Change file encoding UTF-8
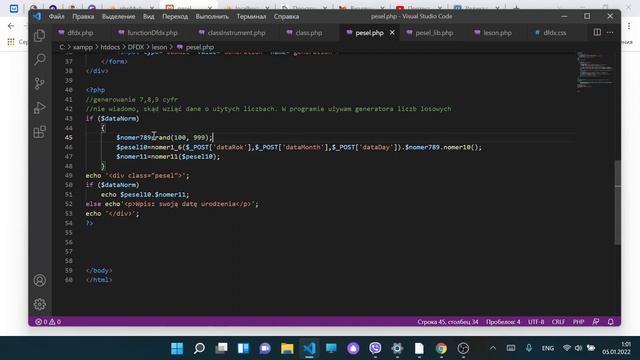Image resolution: width=640 pixels, height=360 pixels. tap(536, 322)
